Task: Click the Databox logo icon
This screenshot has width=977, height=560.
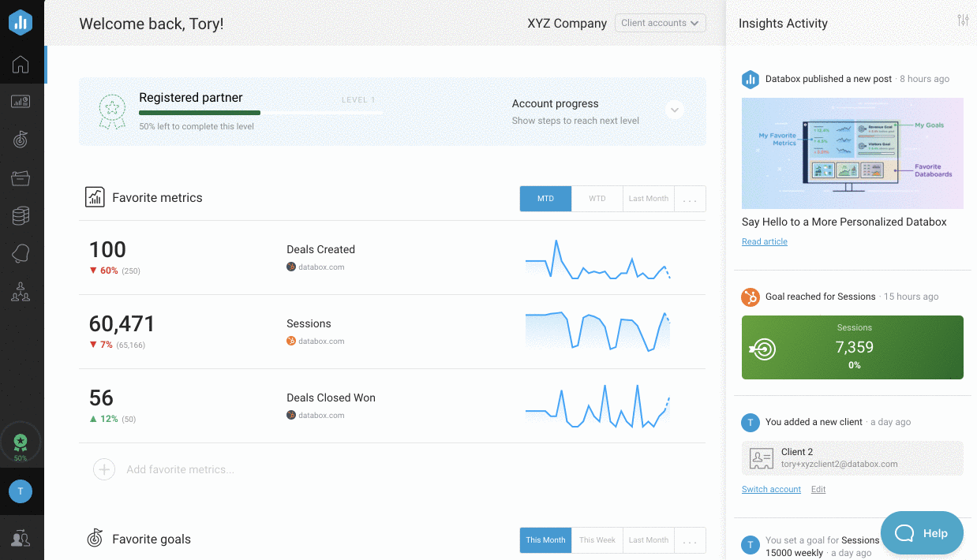Action: (21, 23)
